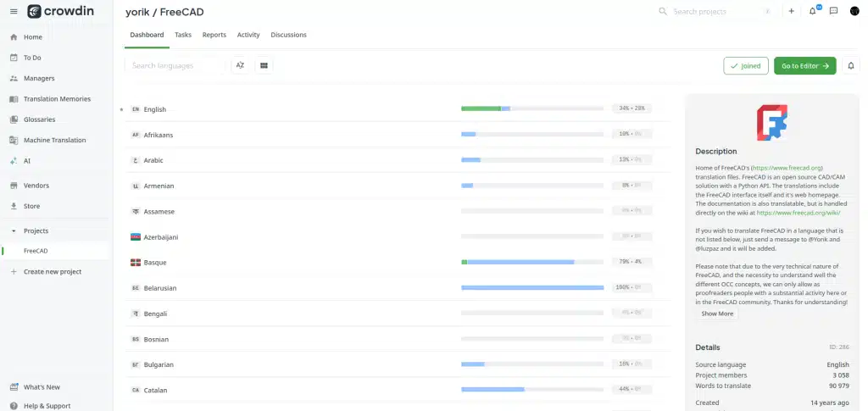Image resolution: width=868 pixels, height=411 pixels.
Task: Focus the Search projects field
Action: (714, 11)
